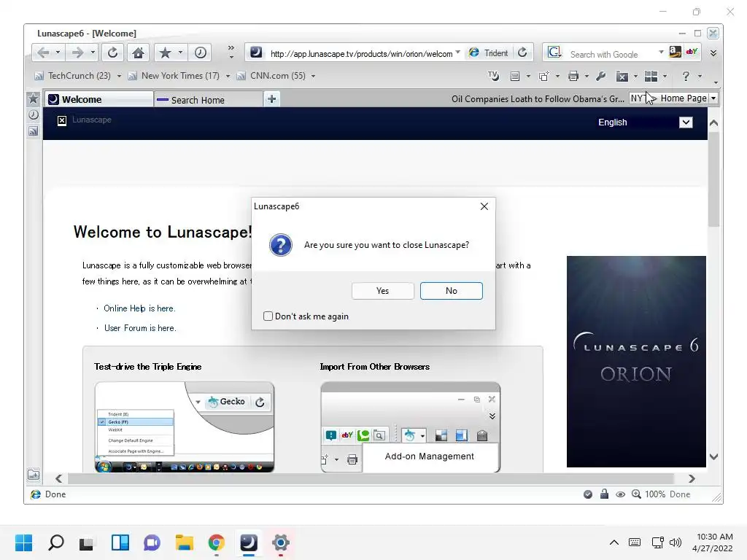Screen dimensions: 747x560
Task: Refresh using the address bar reload icon
Action: (x=522, y=52)
